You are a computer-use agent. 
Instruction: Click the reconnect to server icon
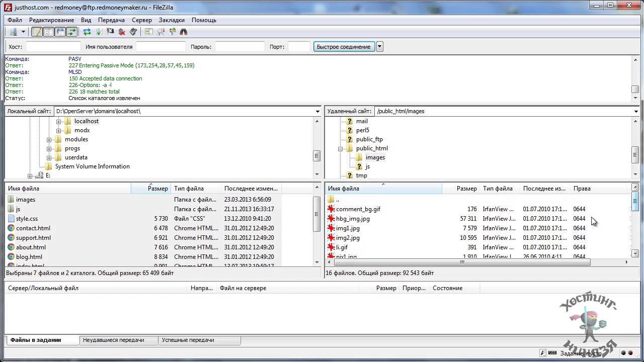click(133, 32)
